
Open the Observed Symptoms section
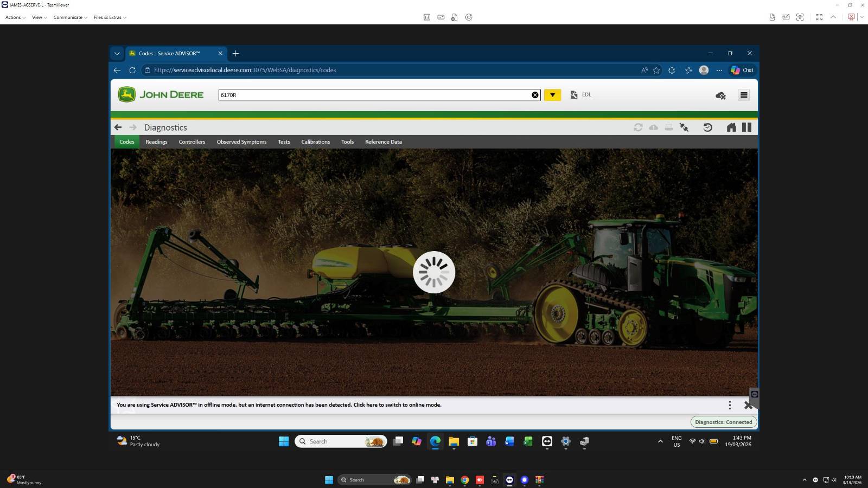click(x=241, y=142)
